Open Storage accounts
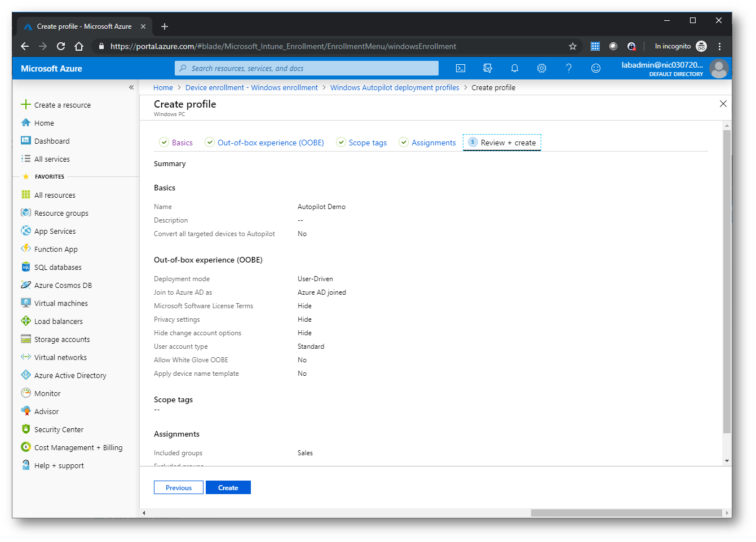Screen dimensions: 756x542 62,339
